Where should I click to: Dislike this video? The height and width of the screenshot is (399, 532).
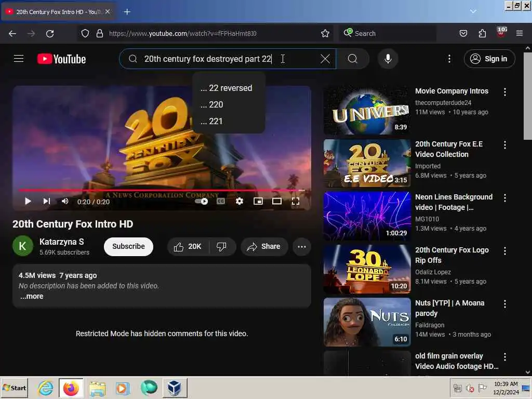point(221,246)
